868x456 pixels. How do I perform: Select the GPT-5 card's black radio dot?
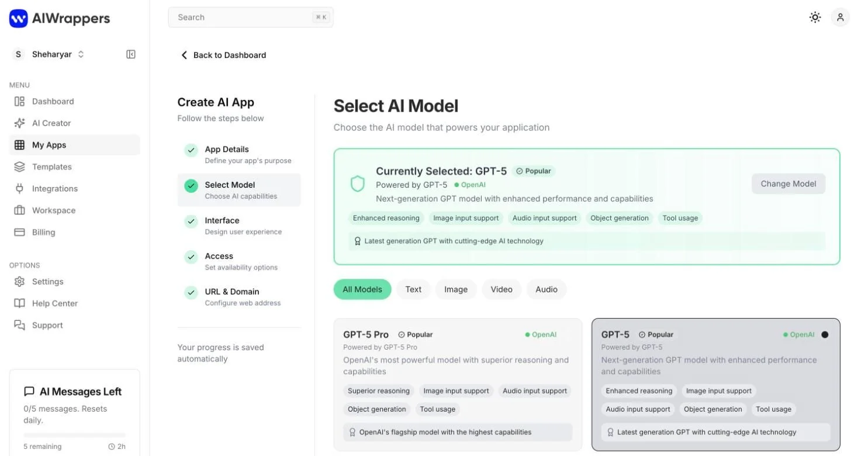click(825, 335)
